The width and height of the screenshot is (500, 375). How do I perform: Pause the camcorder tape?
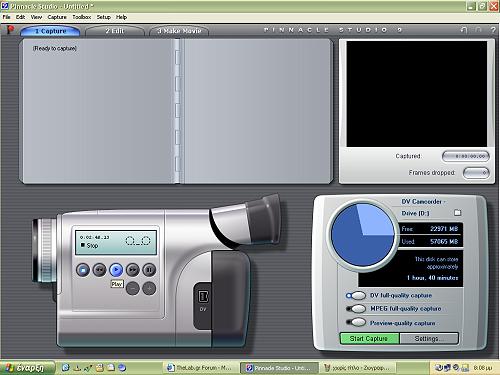[x=149, y=270]
